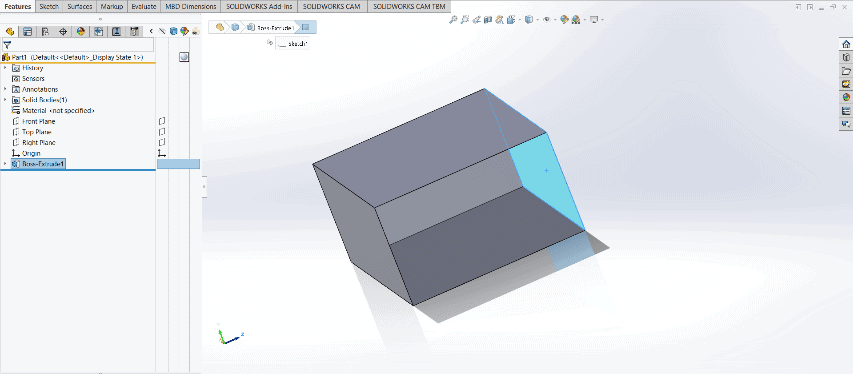Click the Section View icon

coord(488,20)
